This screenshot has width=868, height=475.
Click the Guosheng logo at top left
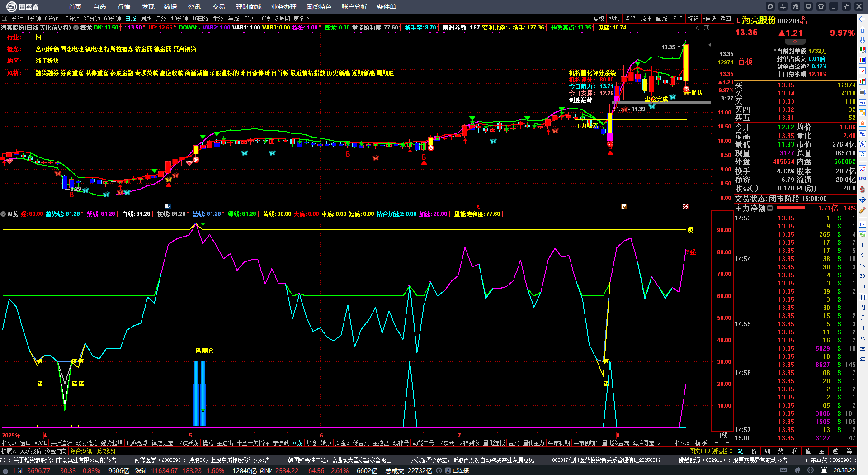[22, 6]
